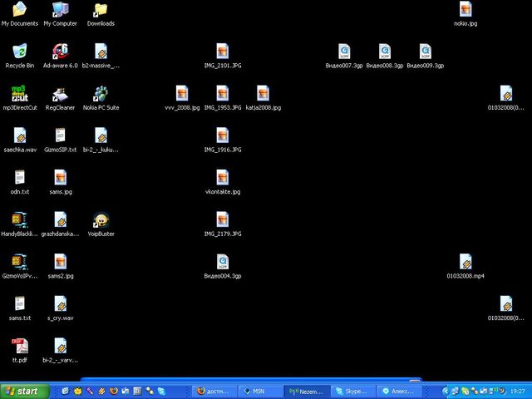The width and height of the screenshot is (532, 399).
Task: Switch to the Skype taskbar window
Action: tap(352, 391)
